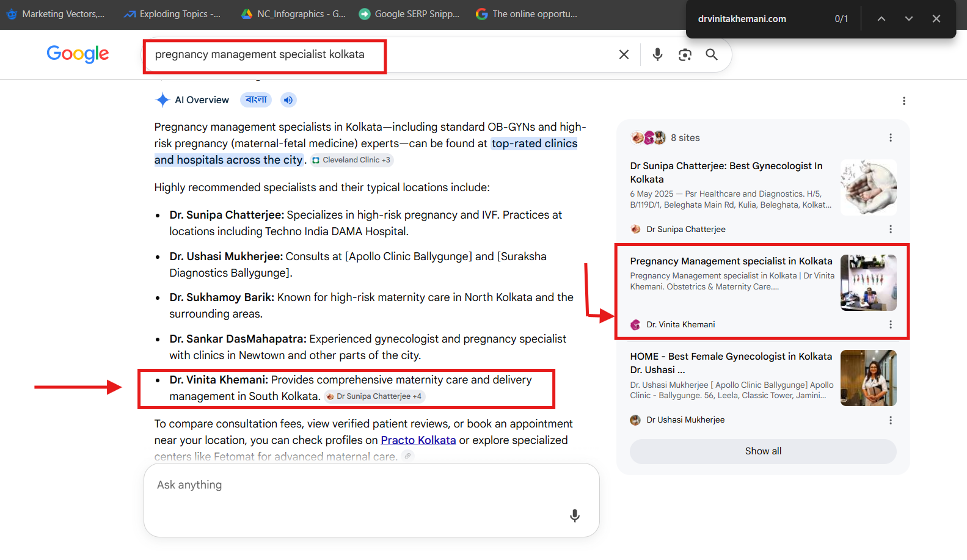Open HOME - Best Female Gynecologist result
967x560 pixels.
[731, 363]
